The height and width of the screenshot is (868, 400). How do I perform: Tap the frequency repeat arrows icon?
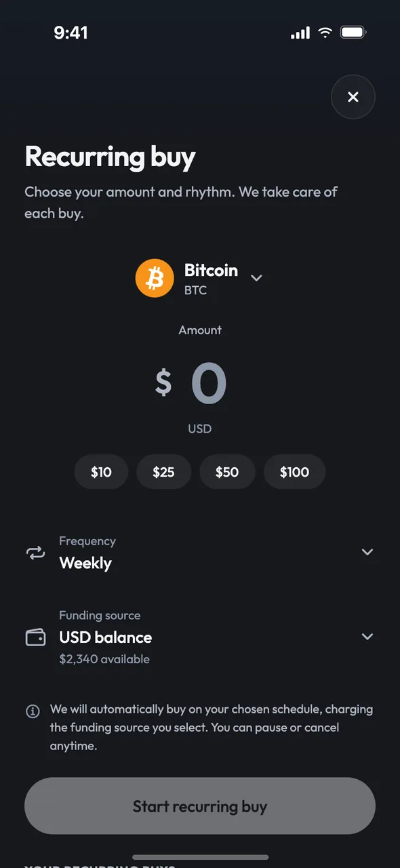click(x=35, y=553)
